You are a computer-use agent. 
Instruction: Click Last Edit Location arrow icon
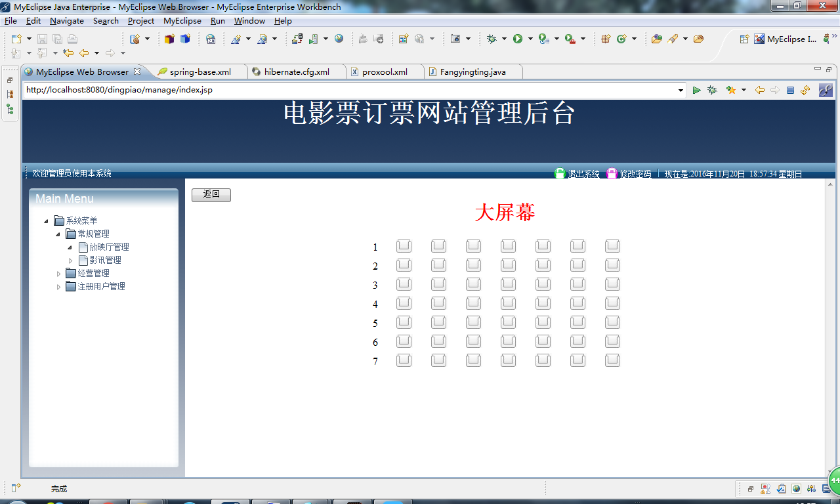[x=68, y=53]
